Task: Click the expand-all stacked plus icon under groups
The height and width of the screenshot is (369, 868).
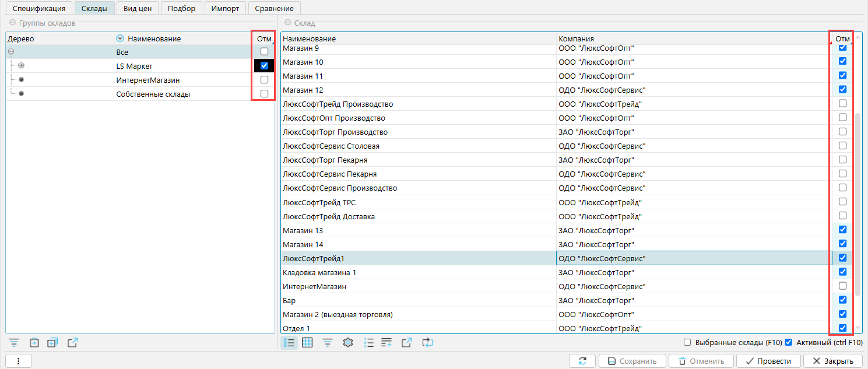Action: [x=53, y=343]
